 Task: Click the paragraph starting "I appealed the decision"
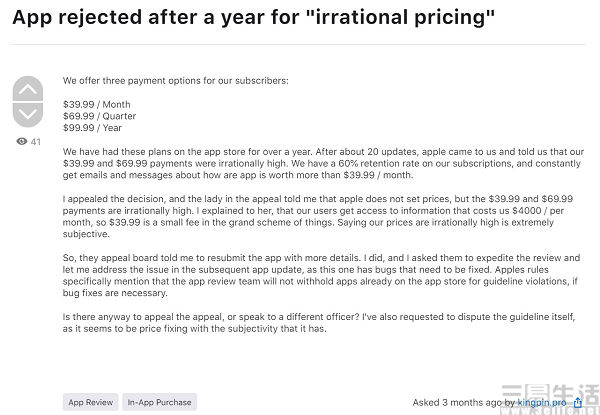(318, 216)
